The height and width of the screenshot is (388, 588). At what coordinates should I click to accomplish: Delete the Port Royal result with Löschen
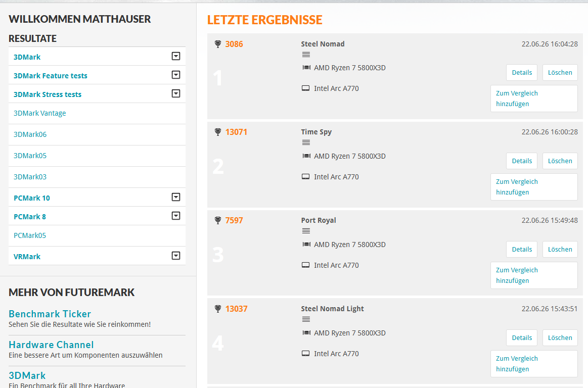[560, 249]
